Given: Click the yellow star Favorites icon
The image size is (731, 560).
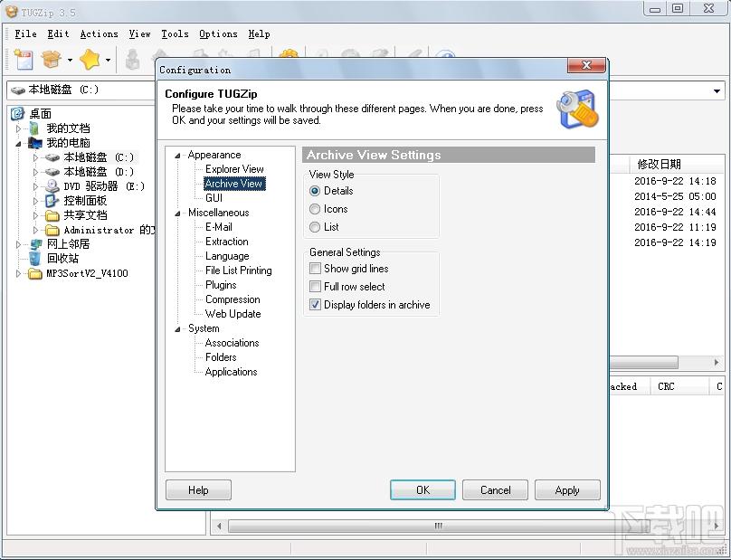Looking at the screenshot, I should pos(90,60).
